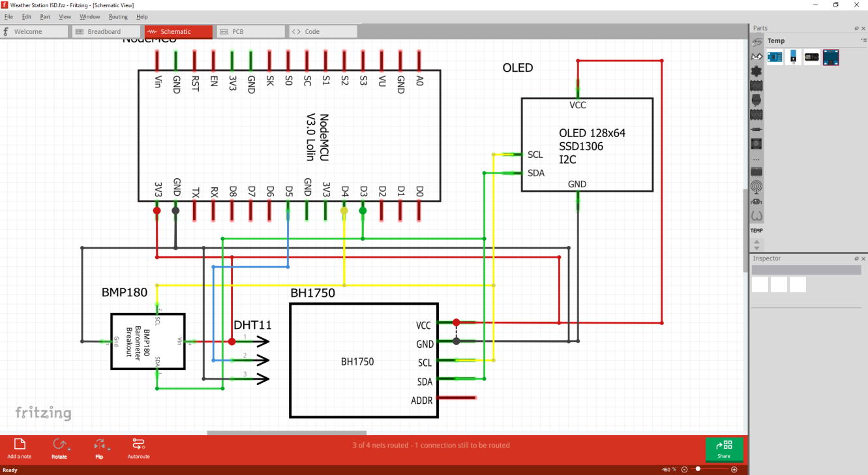Image resolution: width=868 pixels, height=475 pixels.
Task: Click the green Share button
Action: pyautogui.click(x=724, y=450)
